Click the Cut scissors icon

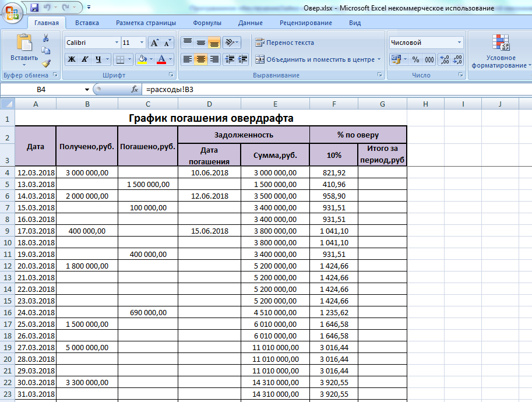pos(46,38)
